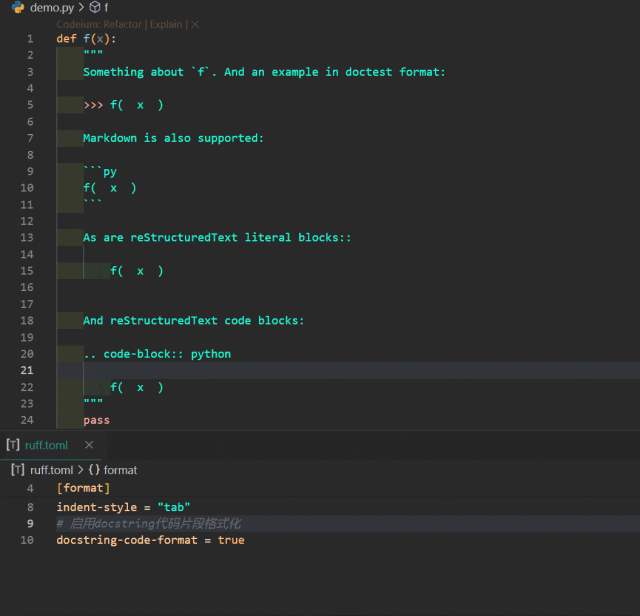Click the 'As are reStructuredText literal blocks::' line

click(x=217, y=238)
